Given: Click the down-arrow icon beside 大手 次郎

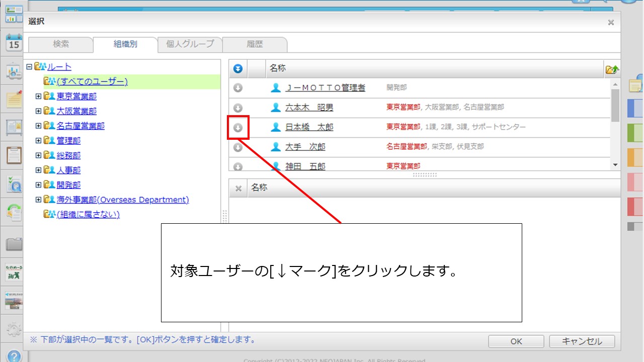Looking at the screenshot, I should click(238, 147).
